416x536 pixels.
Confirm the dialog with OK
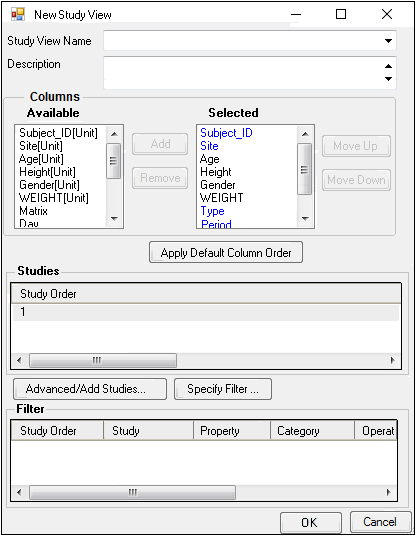310,523
